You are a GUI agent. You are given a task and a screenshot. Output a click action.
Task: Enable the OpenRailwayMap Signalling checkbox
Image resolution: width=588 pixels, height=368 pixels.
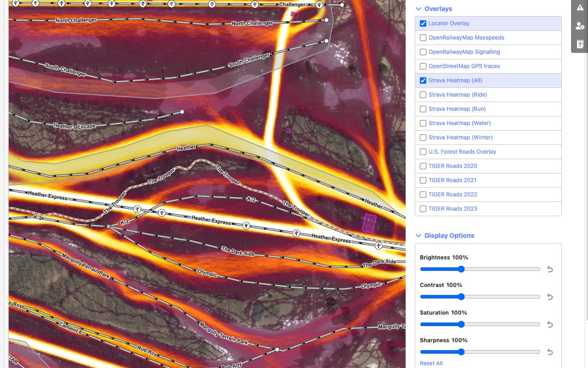[423, 52]
